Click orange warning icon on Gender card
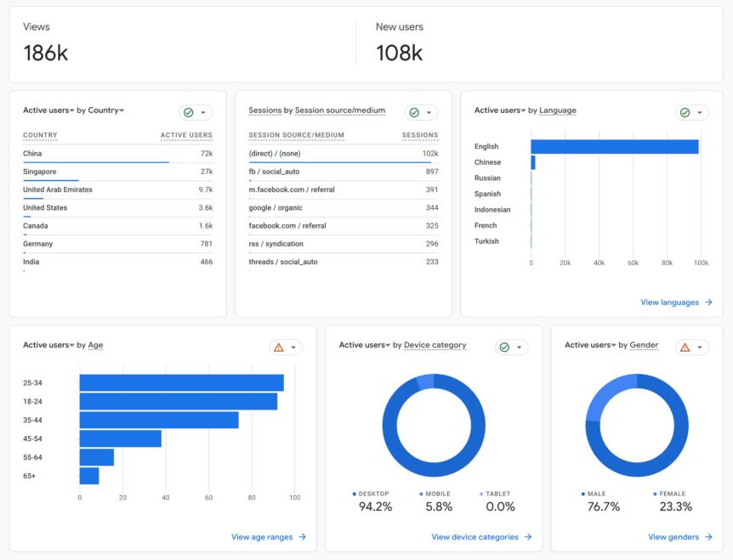Viewport: 733px width, 560px height. click(x=685, y=347)
